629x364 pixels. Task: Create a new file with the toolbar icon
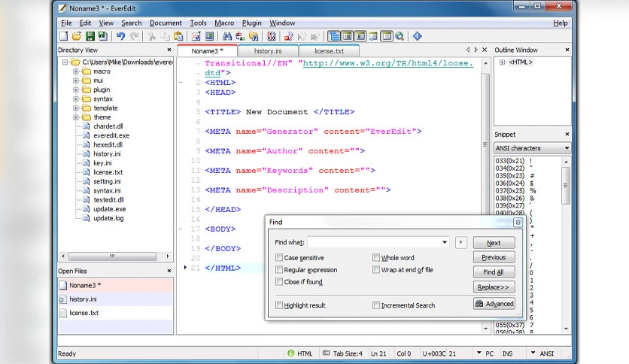click(64, 36)
